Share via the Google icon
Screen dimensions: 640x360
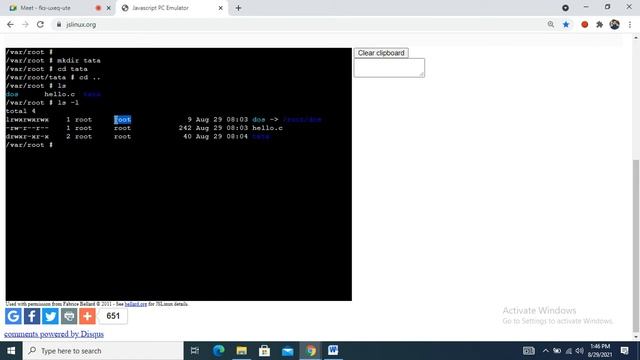point(13,316)
